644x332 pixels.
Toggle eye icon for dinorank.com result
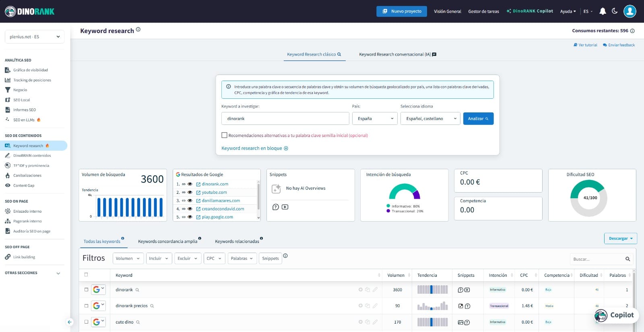tap(190, 184)
